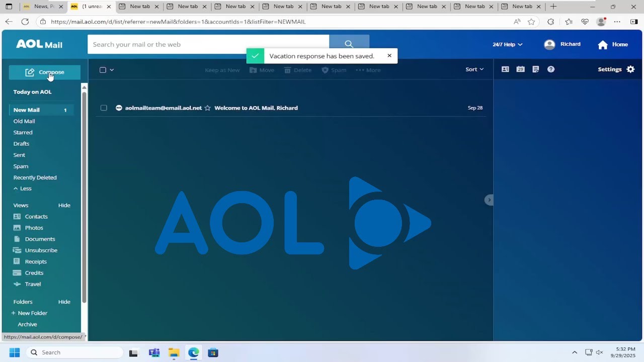This screenshot has width=644, height=362.
Task: Open the Sent folder
Action: [x=19, y=155]
